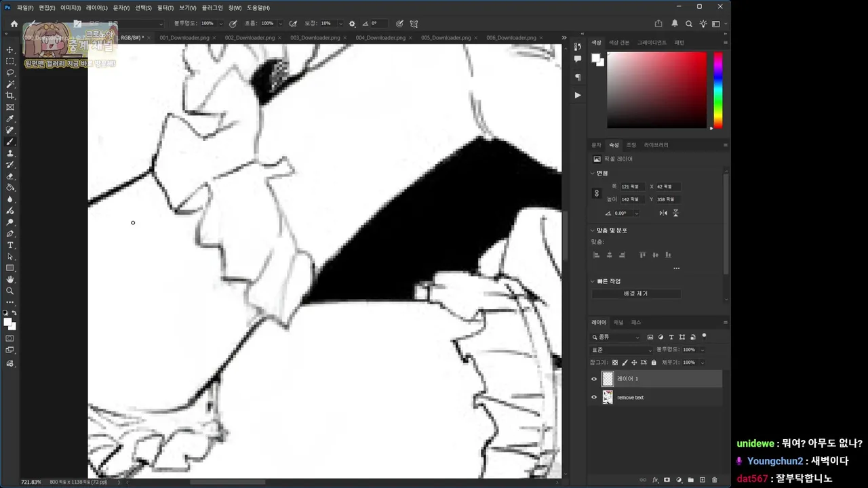
Task: Select the Frame tool
Action: click(x=10, y=107)
